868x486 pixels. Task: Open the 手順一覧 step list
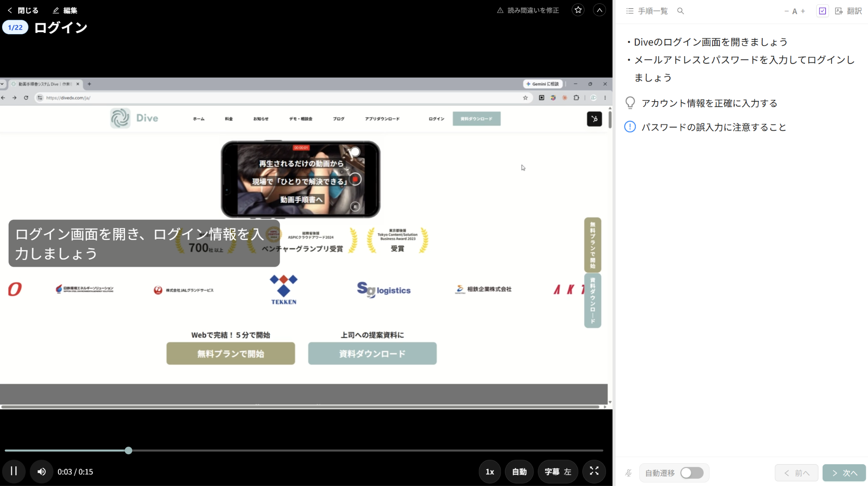coord(647,11)
